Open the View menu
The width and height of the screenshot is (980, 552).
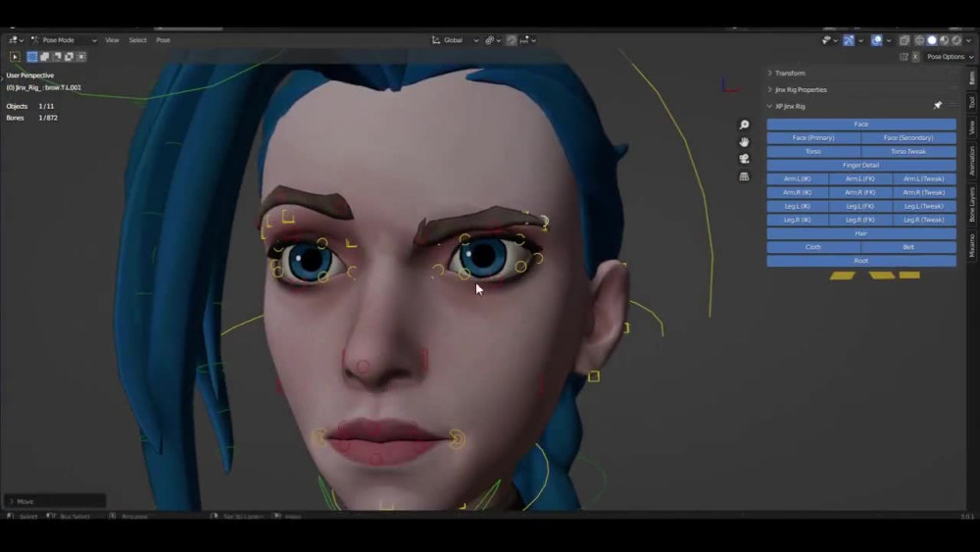click(x=112, y=40)
